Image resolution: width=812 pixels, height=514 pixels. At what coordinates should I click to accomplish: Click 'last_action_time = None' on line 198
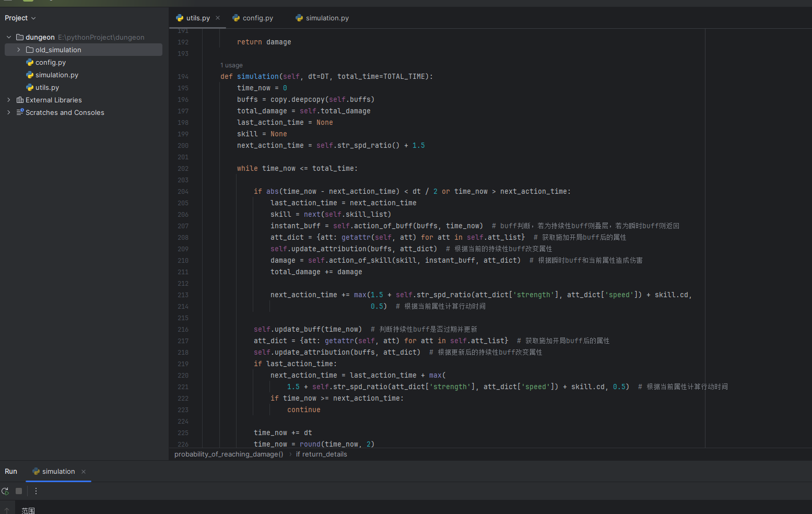(x=285, y=122)
